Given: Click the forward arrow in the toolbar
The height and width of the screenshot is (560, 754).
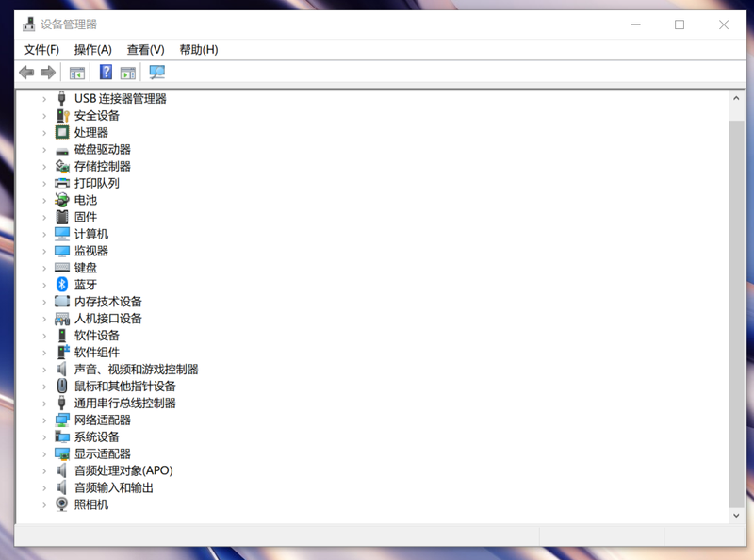Looking at the screenshot, I should (47, 73).
